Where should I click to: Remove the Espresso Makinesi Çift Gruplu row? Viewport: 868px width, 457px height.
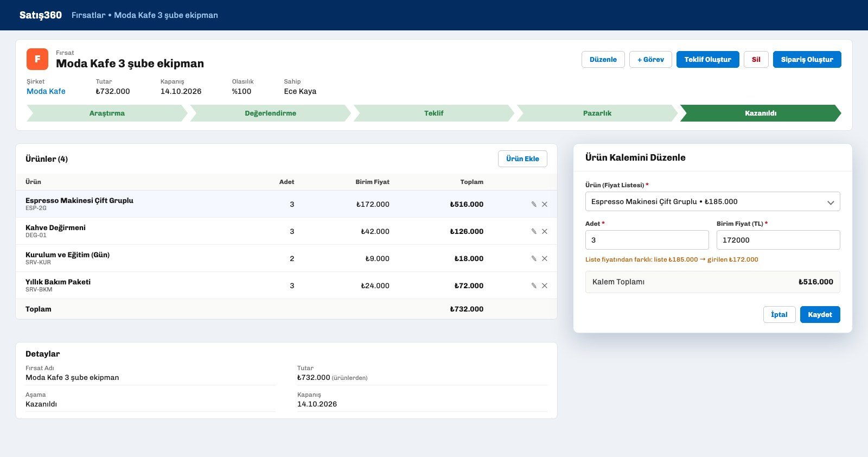pos(545,204)
